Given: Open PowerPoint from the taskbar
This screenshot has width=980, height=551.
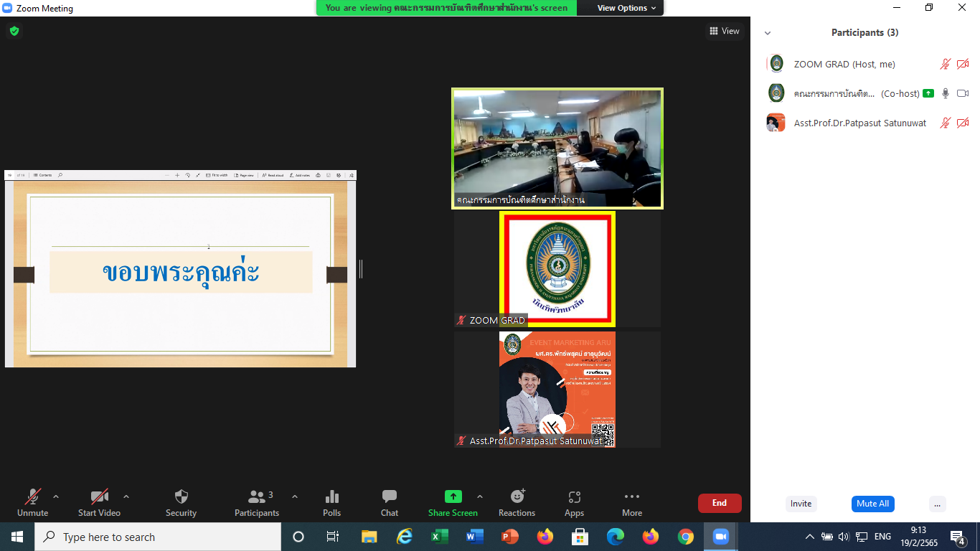Looking at the screenshot, I should tap(509, 537).
